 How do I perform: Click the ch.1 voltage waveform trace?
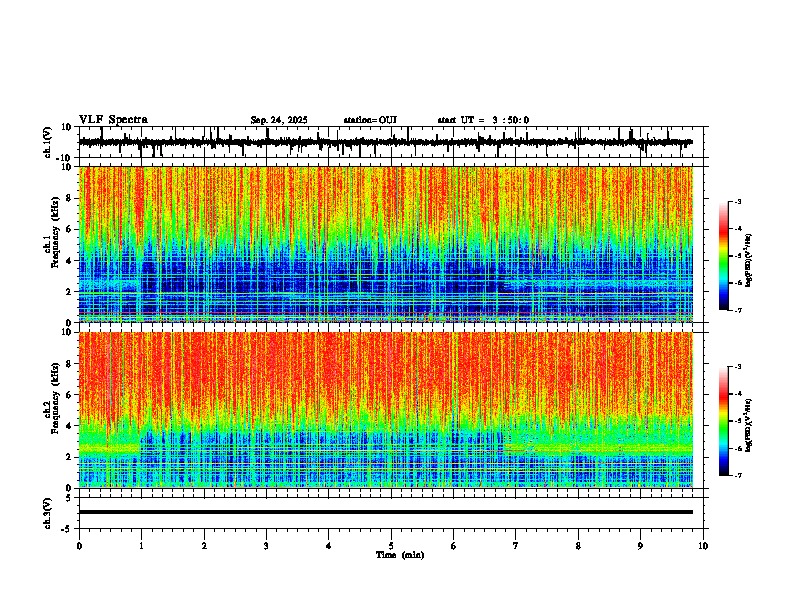tap(386, 142)
